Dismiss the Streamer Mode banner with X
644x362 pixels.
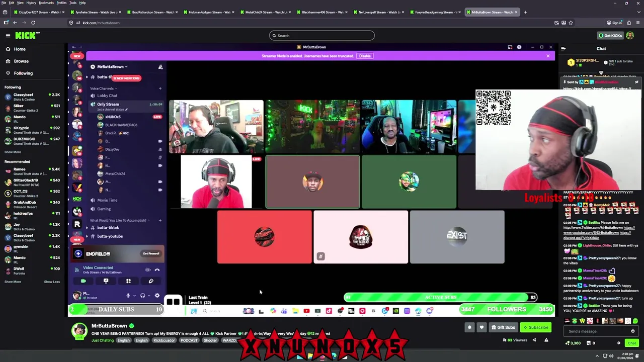(x=548, y=56)
